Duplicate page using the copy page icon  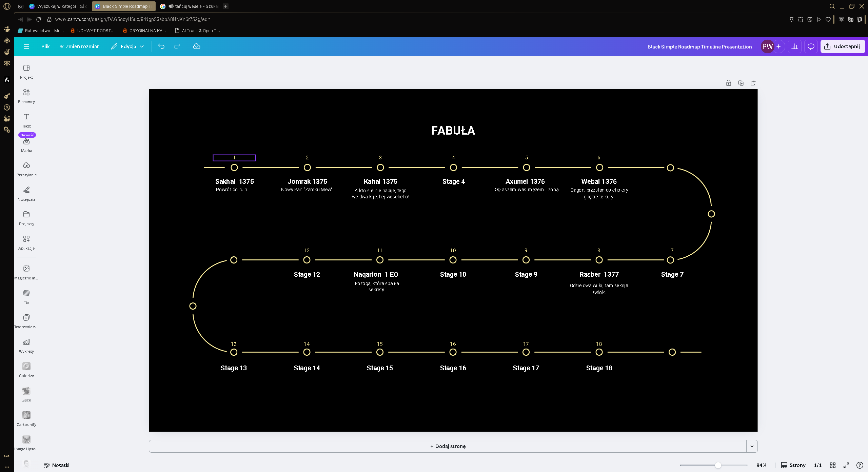pyautogui.click(x=741, y=83)
